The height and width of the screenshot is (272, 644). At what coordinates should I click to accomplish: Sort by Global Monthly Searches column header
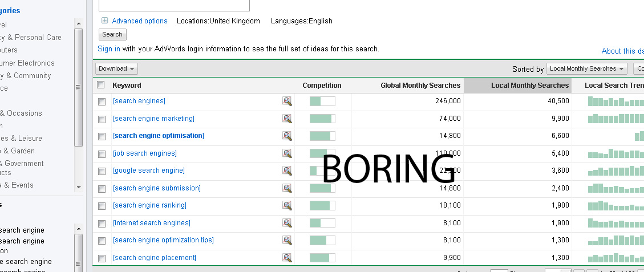420,86
